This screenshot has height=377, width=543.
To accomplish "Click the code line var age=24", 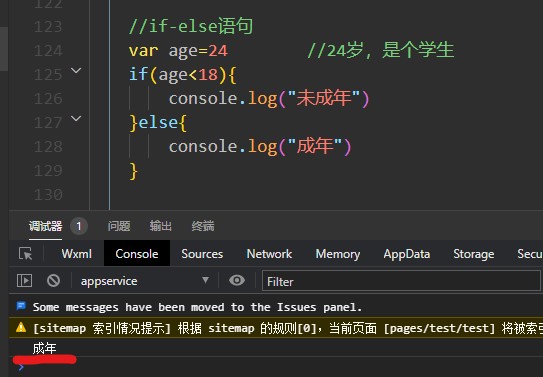I will [x=178, y=51].
